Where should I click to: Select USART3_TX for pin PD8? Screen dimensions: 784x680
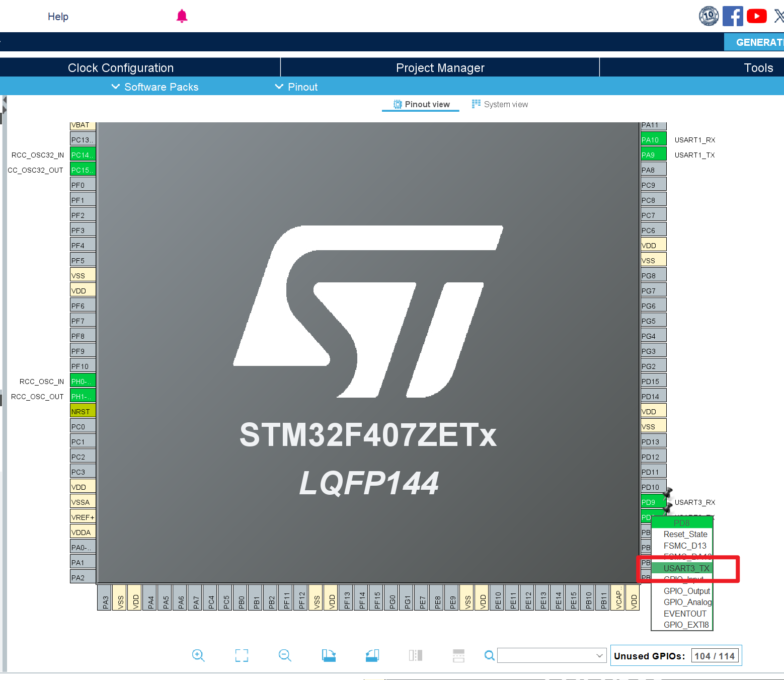pyautogui.click(x=682, y=568)
